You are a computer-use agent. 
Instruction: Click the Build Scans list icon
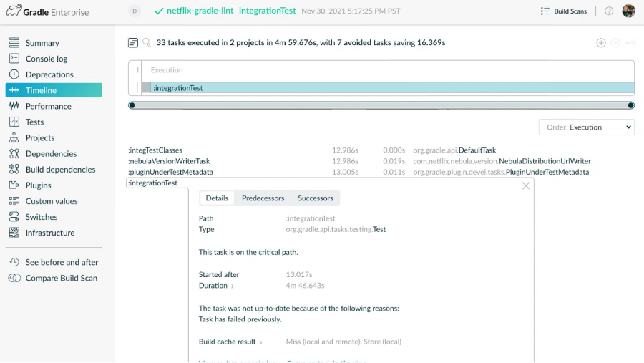point(545,11)
